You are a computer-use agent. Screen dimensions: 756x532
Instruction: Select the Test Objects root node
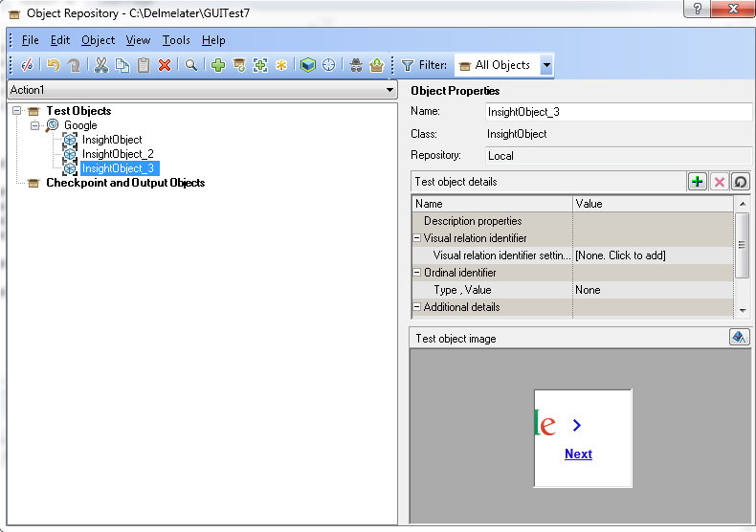click(78, 111)
